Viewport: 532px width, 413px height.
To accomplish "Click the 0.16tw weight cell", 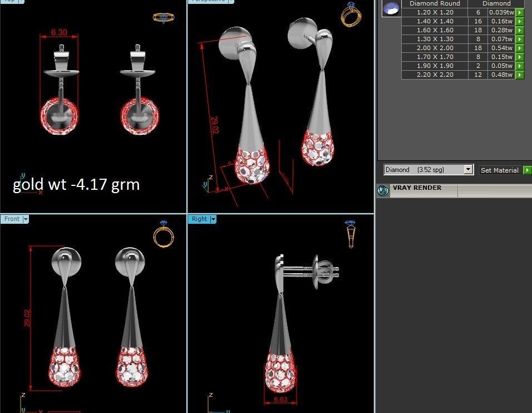I will tap(501, 21).
